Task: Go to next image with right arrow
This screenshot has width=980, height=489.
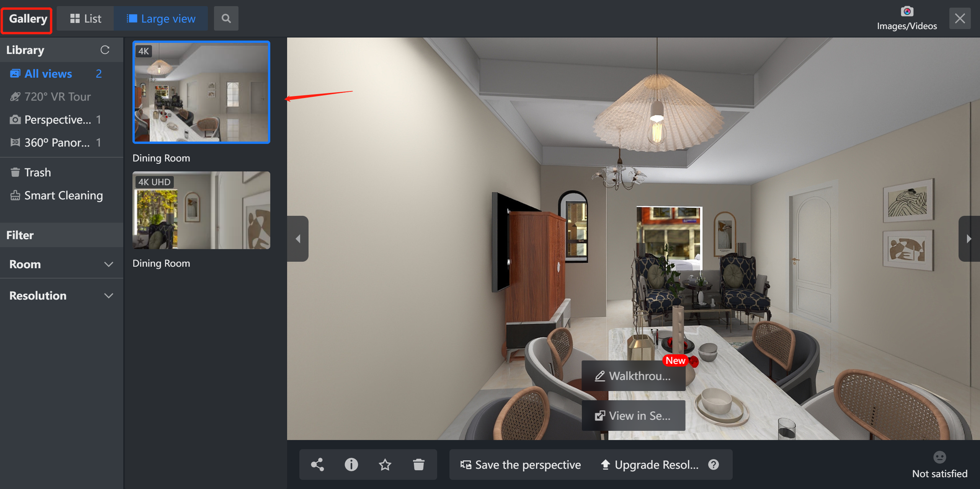Action: coord(969,239)
